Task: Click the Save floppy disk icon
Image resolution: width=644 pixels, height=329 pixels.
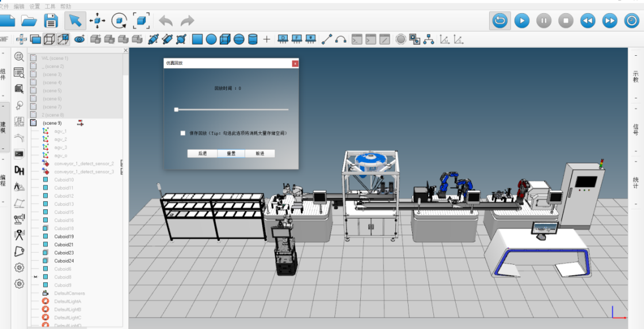Action: (51, 21)
